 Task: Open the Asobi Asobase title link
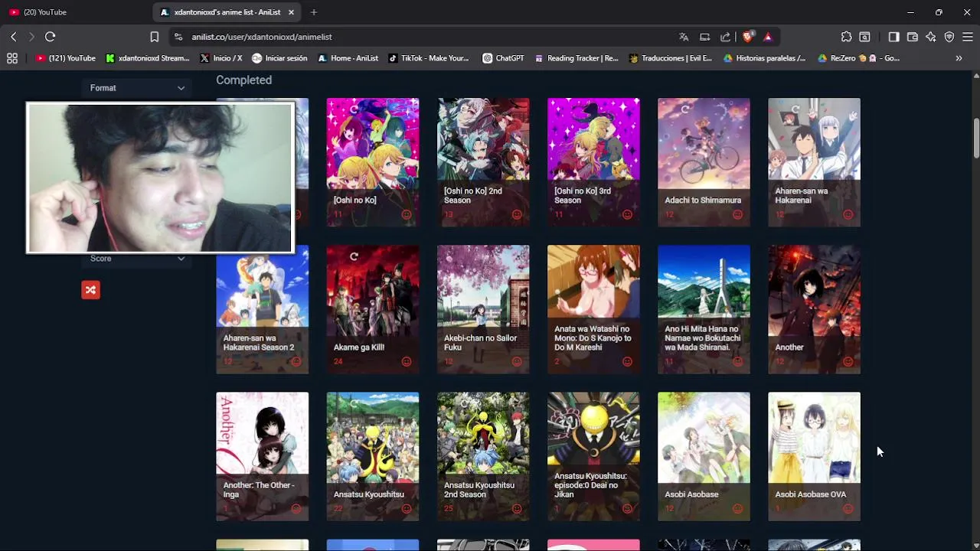pyautogui.click(x=691, y=494)
